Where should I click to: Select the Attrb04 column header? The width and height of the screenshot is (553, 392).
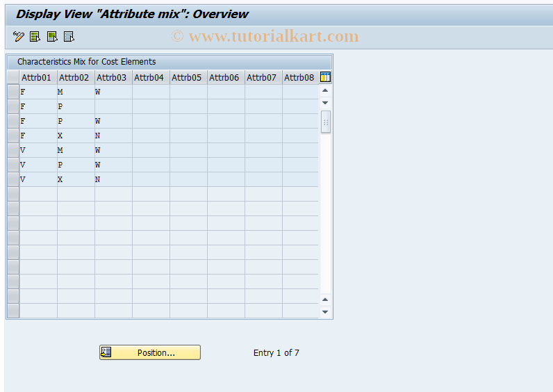[x=151, y=77]
